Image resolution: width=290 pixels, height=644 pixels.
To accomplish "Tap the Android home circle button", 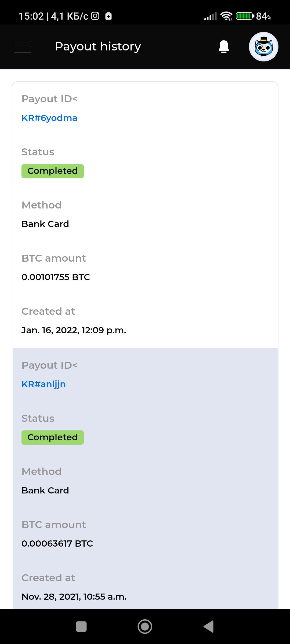I will click(145, 627).
